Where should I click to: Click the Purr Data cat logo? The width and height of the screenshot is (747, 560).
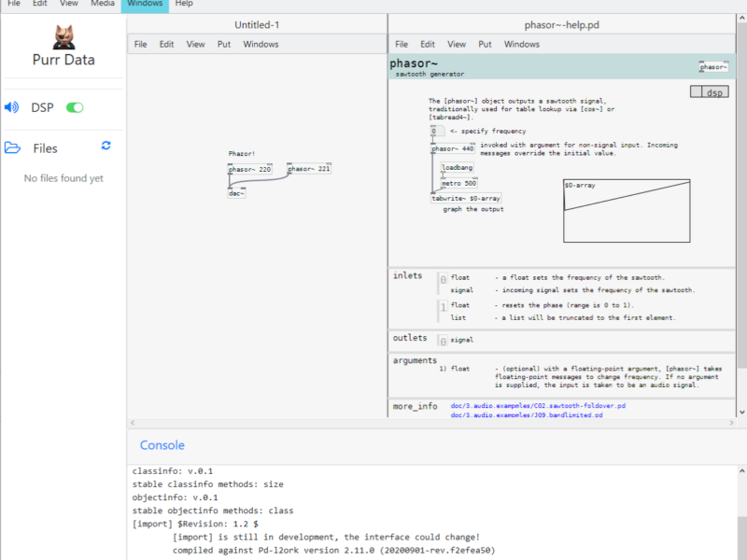(x=63, y=36)
